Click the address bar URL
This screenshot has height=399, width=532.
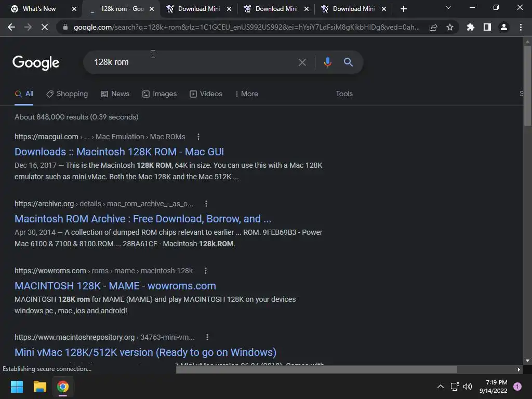(246, 27)
